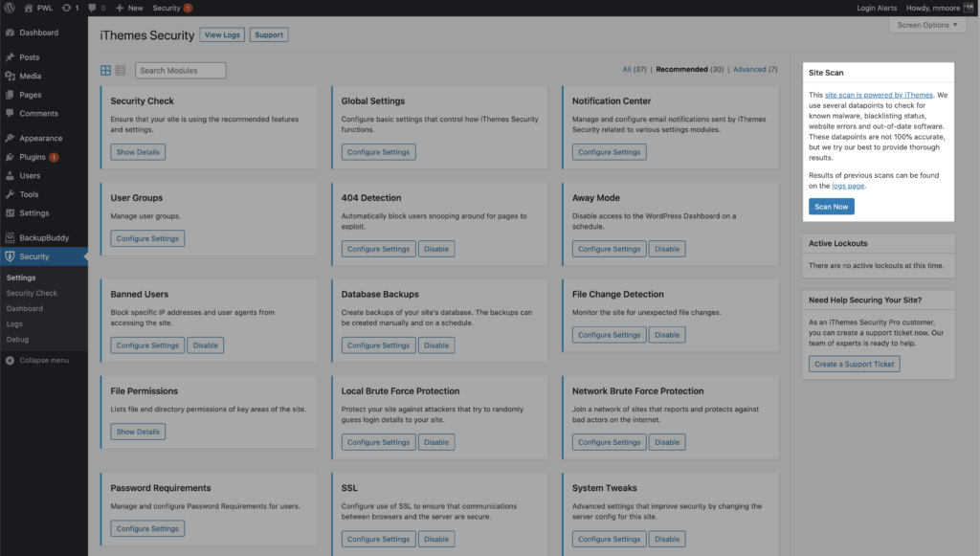Open the Logs submenu item
980x556 pixels.
pyautogui.click(x=14, y=324)
